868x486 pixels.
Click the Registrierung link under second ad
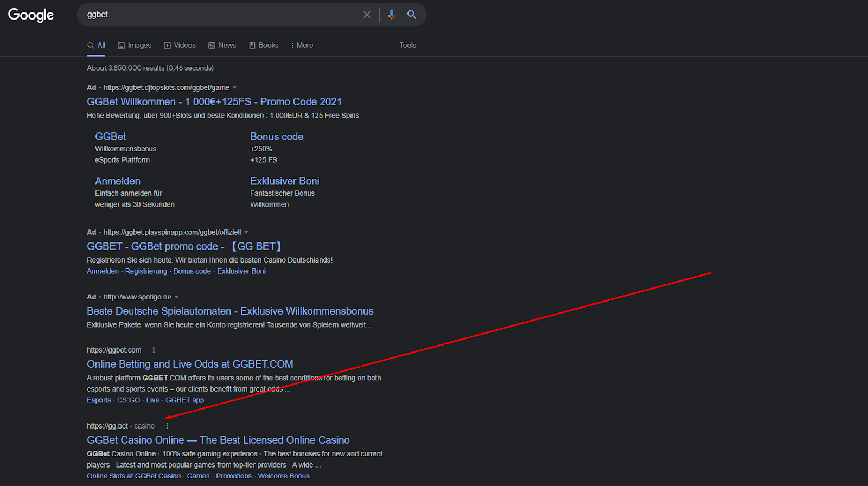click(146, 271)
